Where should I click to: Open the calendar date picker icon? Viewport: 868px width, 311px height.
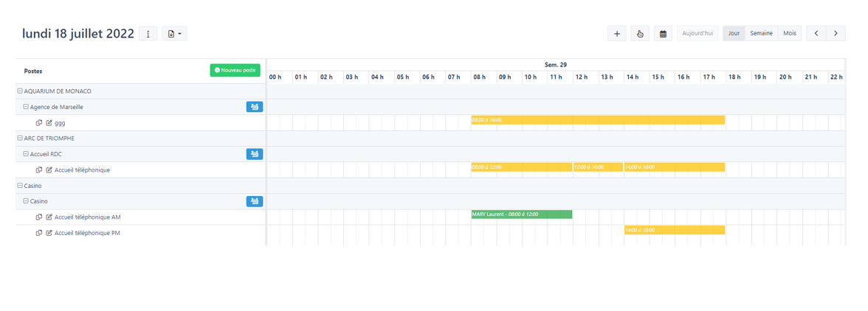click(x=663, y=34)
